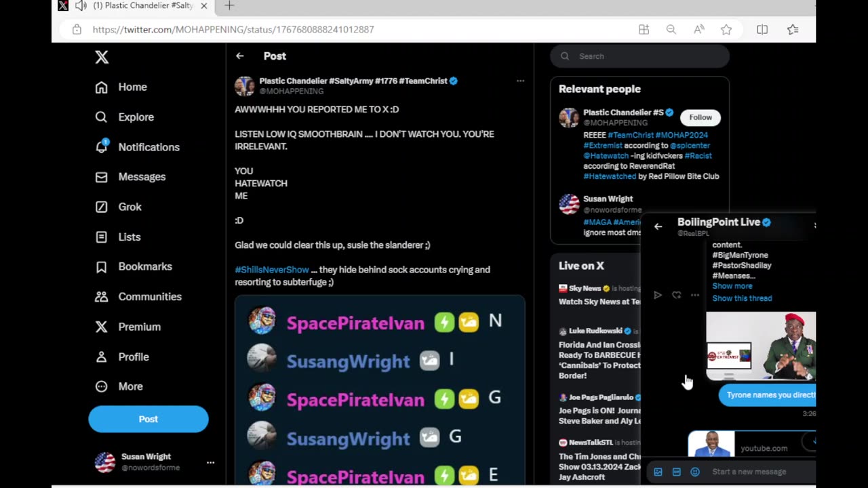
Task: Open Lists in left navigation
Action: (117, 237)
